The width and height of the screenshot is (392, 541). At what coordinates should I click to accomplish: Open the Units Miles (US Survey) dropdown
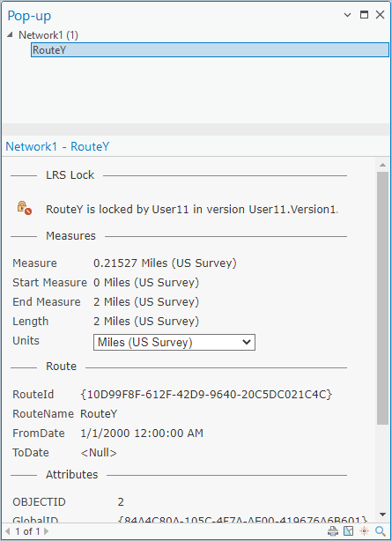point(174,342)
